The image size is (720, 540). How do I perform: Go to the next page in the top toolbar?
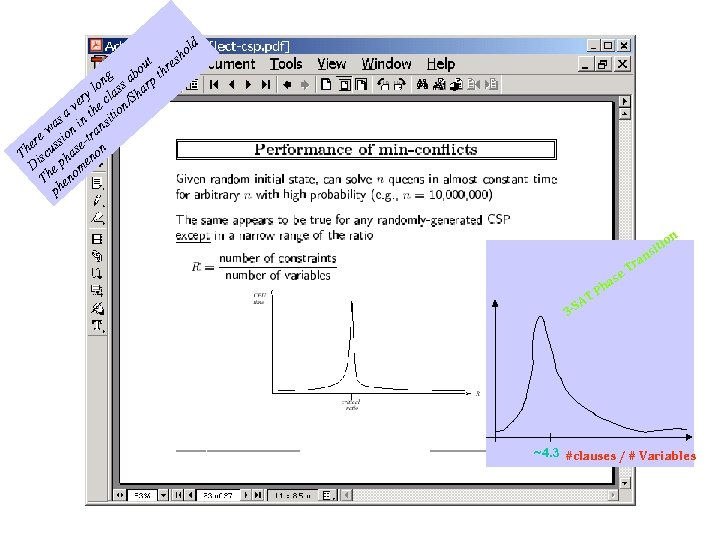click(248, 84)
